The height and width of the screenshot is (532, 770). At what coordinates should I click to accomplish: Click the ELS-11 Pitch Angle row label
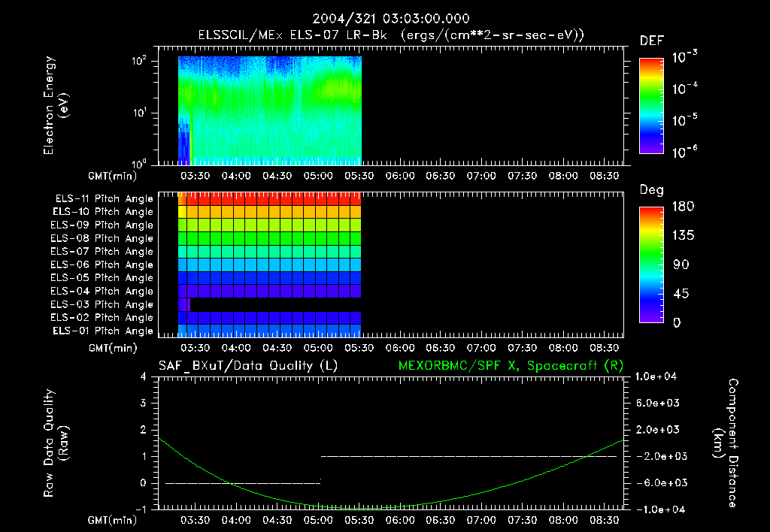coord(104,199)
